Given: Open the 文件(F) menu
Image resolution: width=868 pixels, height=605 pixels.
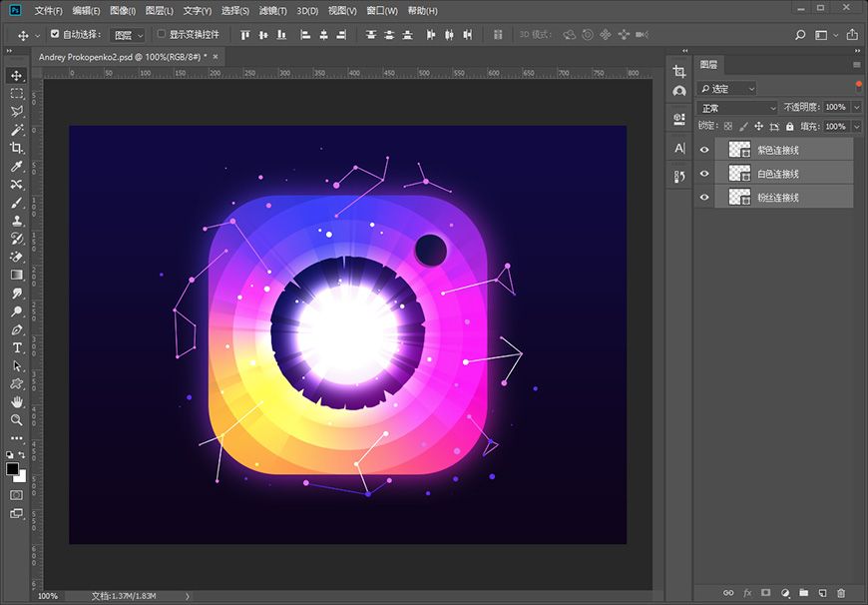Looking at the screenshot, I should (x=48, y=11).
